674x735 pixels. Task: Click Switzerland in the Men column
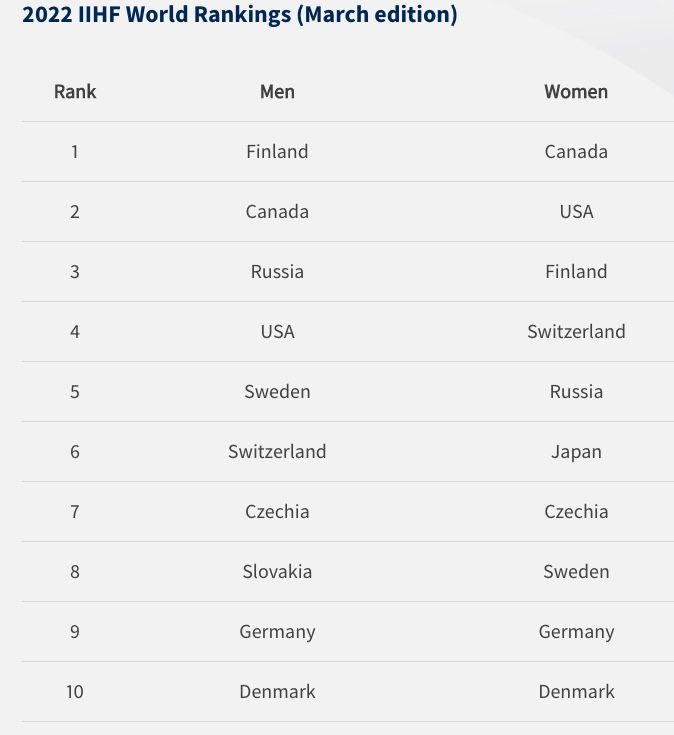coord(277,451)
